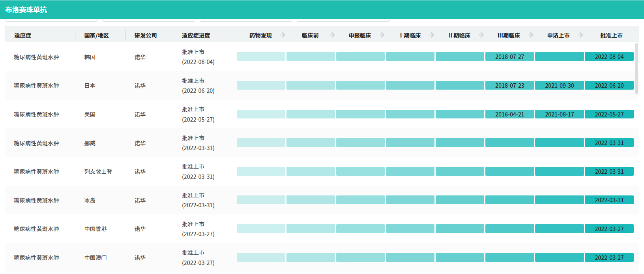Click the arrow after III期临床 header
Screen dimensions: 644x274
[x=531, y=35]
